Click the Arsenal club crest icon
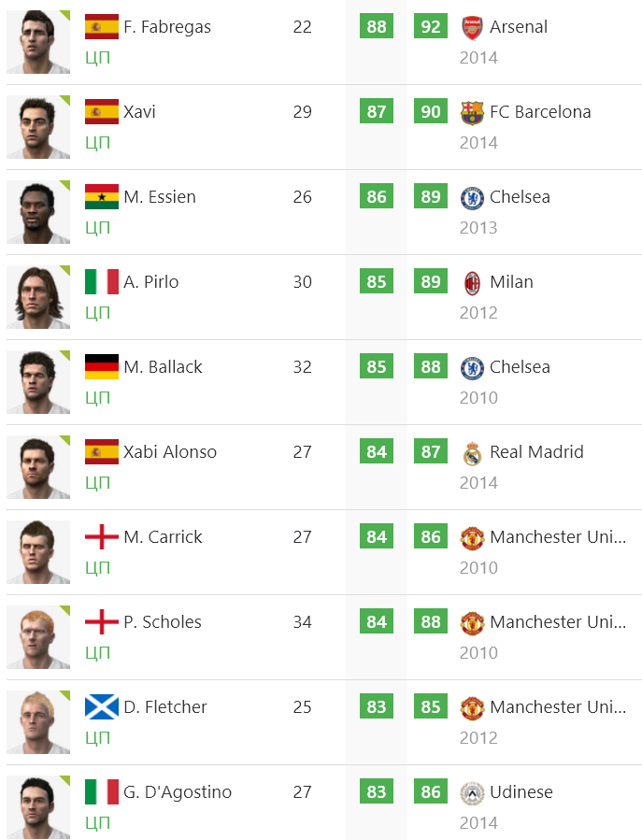This screenshot has height=840, width=642. [x=472, y=27]
